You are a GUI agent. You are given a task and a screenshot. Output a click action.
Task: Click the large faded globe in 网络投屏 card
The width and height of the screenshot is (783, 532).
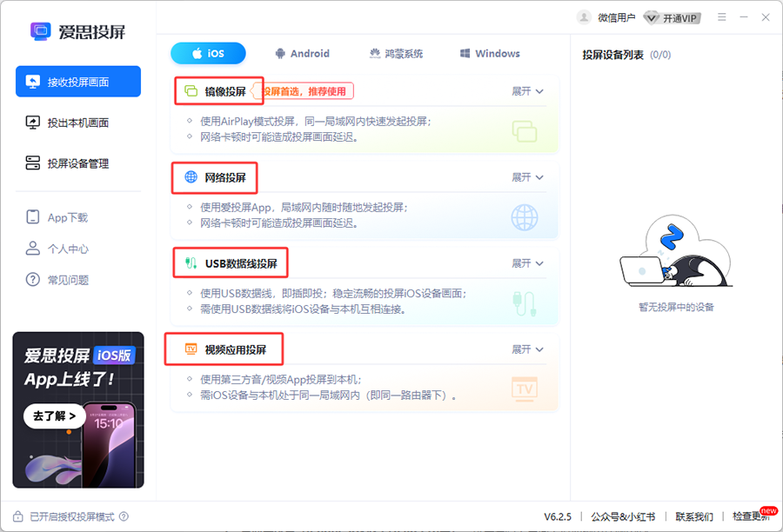(525, 217)
